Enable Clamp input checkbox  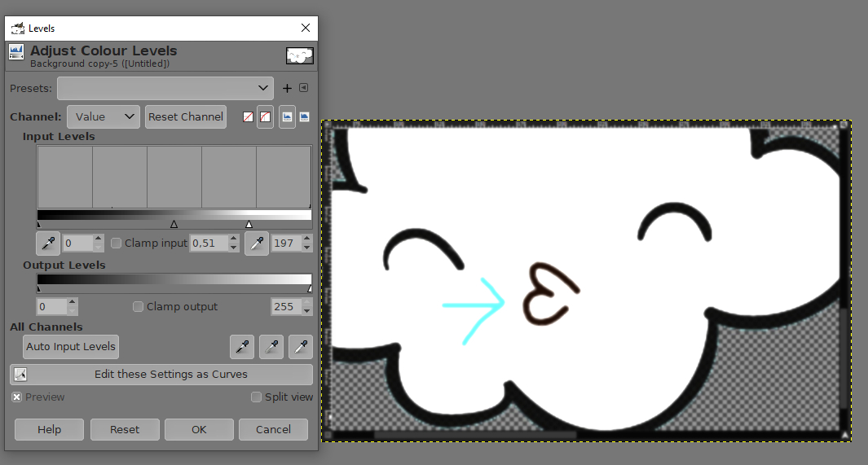[116, 243]
